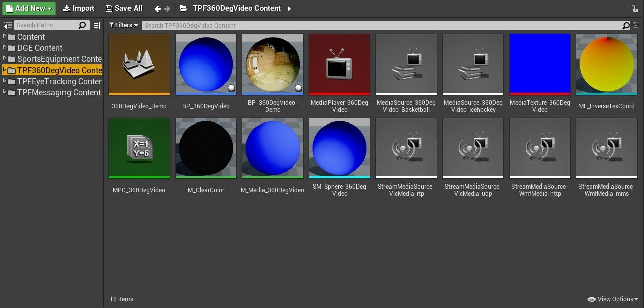The width and height of the screenshot is (644, 308).
Task: Expand the TPF360DegVideo Content folder arrow
Action: (4, 70)
